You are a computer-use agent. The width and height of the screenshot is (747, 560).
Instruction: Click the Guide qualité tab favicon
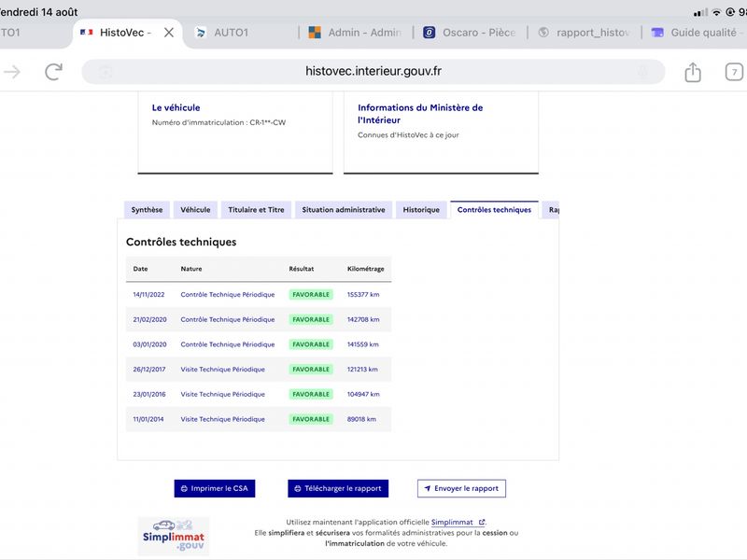point(657,33)
